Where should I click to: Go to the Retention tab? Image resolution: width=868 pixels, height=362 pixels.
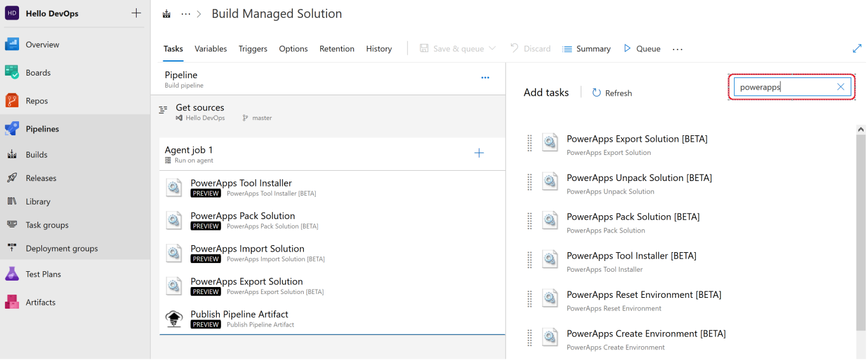tap(337, 49)
